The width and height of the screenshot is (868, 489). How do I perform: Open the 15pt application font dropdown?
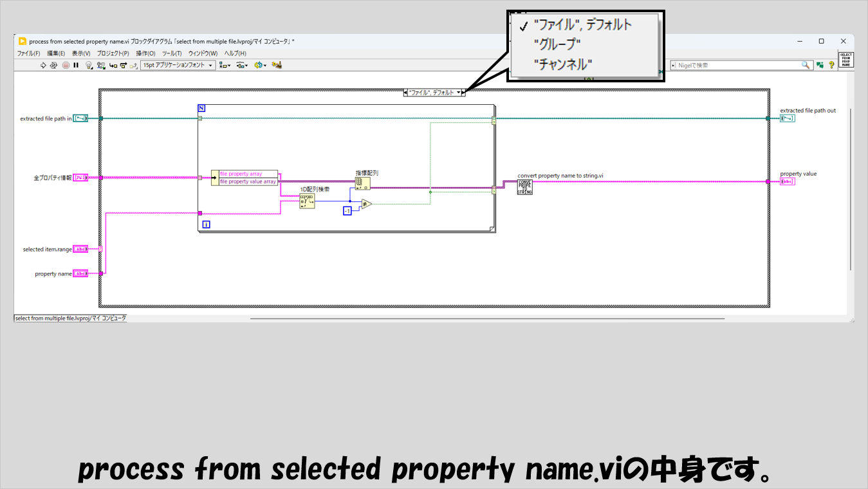coord(178,65)
